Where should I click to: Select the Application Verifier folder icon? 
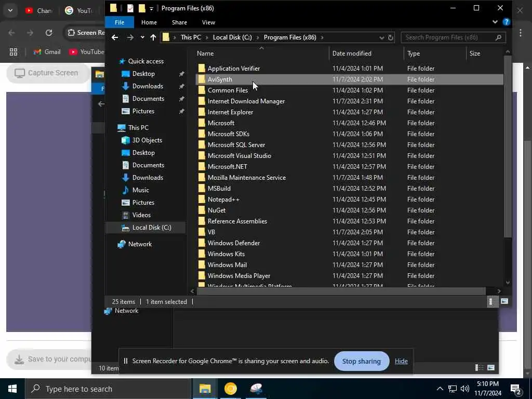point(202,68)
